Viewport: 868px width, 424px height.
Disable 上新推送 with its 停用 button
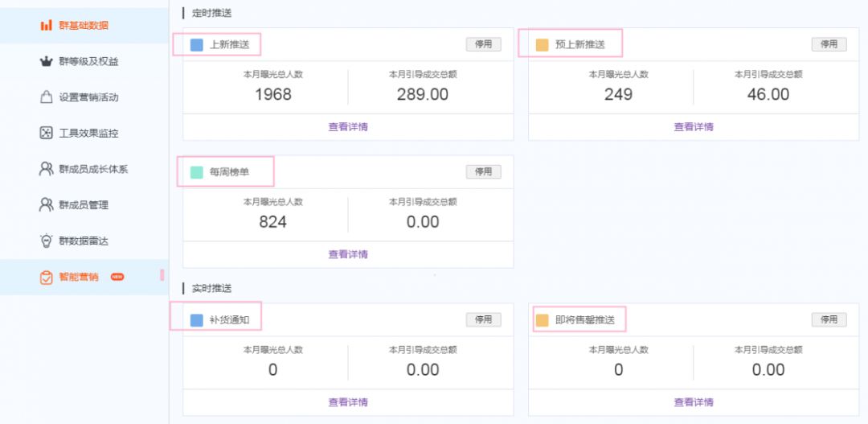483,44
